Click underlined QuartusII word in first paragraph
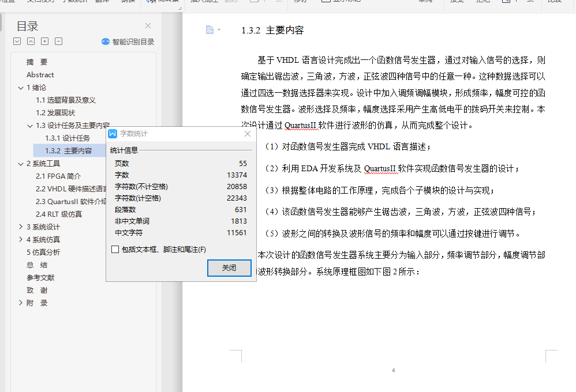 tap(301, 126)
